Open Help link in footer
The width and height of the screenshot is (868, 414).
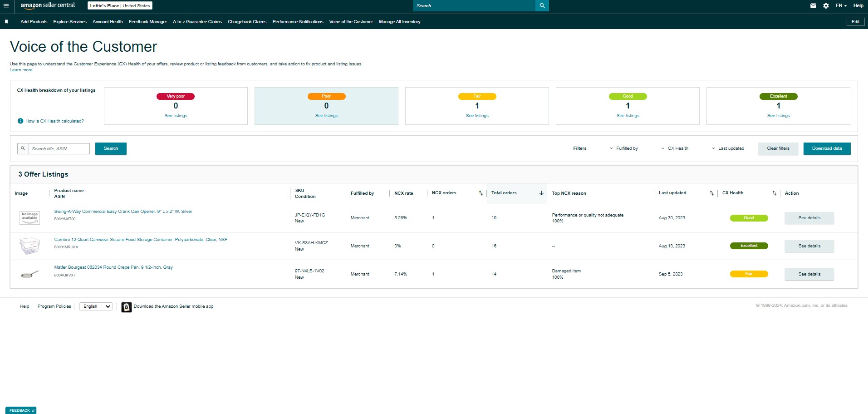[25, 306]
